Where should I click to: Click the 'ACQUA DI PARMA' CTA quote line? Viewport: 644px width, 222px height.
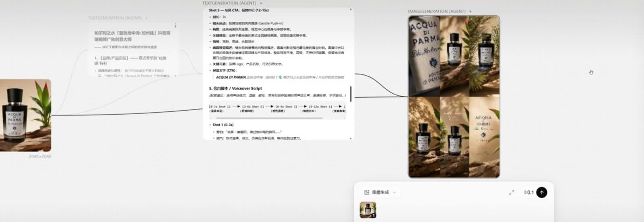click(x=280, y=77)
